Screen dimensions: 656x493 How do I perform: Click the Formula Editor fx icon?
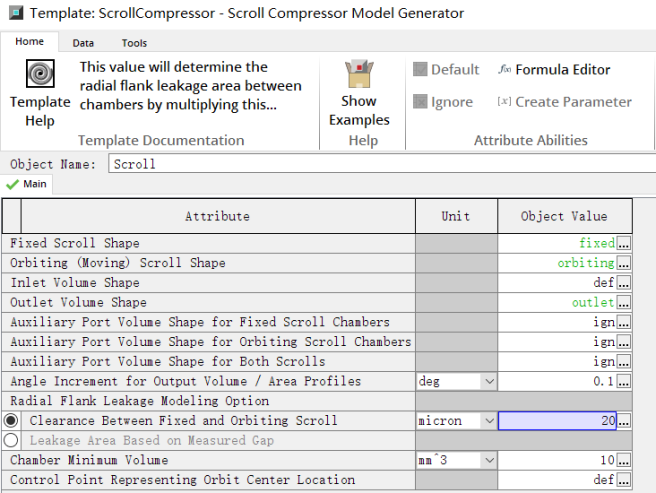[x=505, y=70]
